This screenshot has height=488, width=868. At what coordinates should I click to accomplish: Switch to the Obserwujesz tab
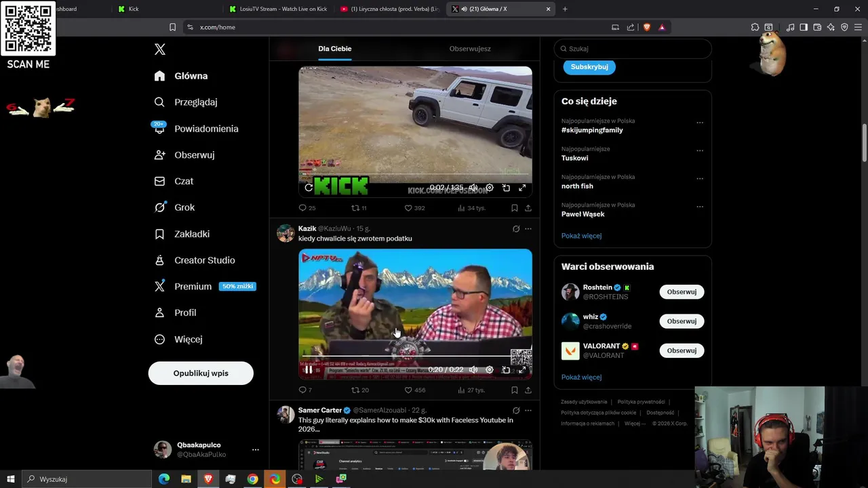[470, 49]
